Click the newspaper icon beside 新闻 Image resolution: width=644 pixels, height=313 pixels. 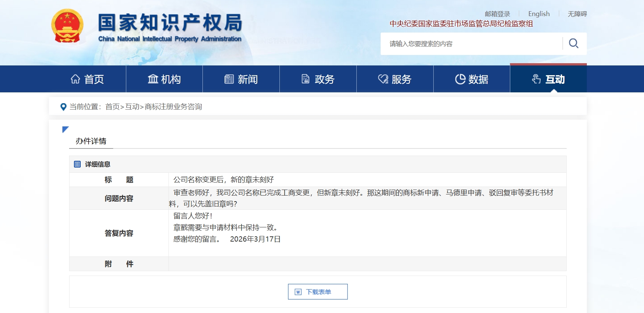(229, 79)
